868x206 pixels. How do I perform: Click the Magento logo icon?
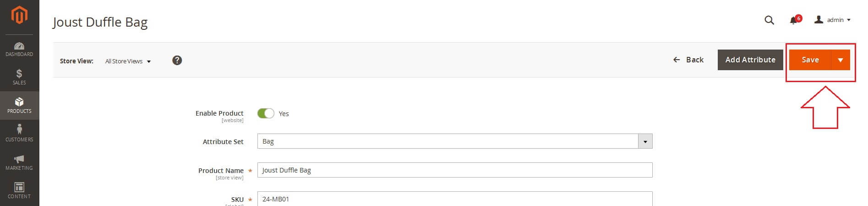click(19, 15)
